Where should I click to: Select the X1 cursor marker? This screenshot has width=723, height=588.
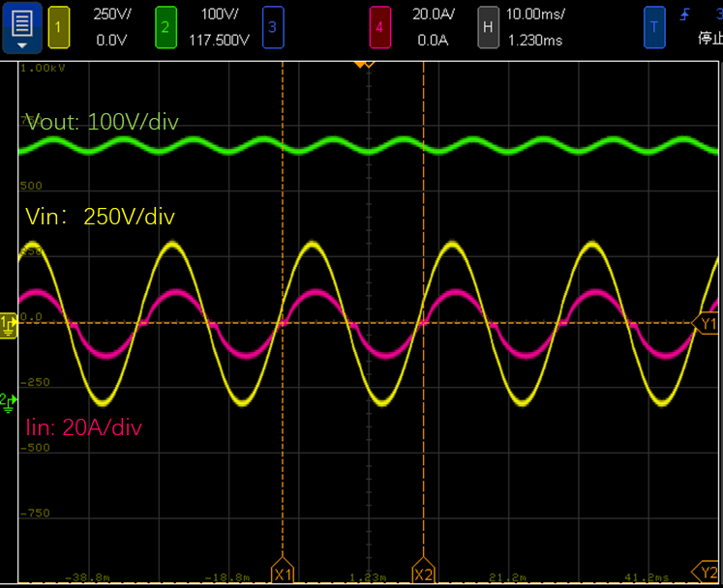[283, 573]
